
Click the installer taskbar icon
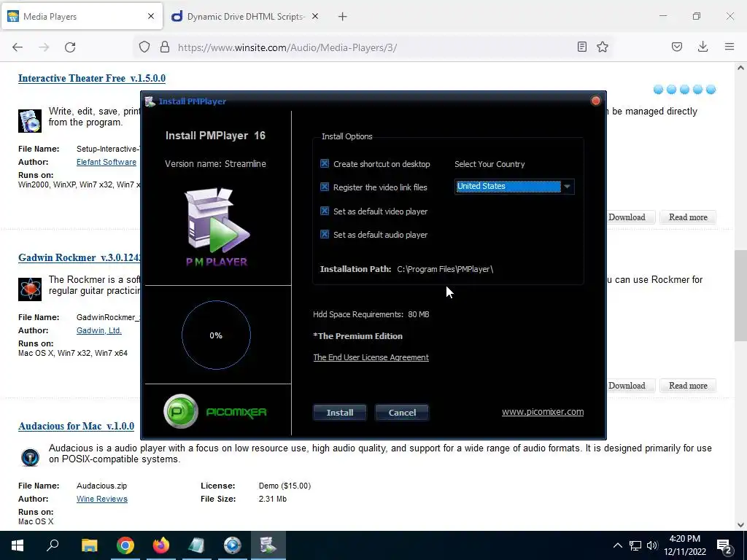[268, 545]
